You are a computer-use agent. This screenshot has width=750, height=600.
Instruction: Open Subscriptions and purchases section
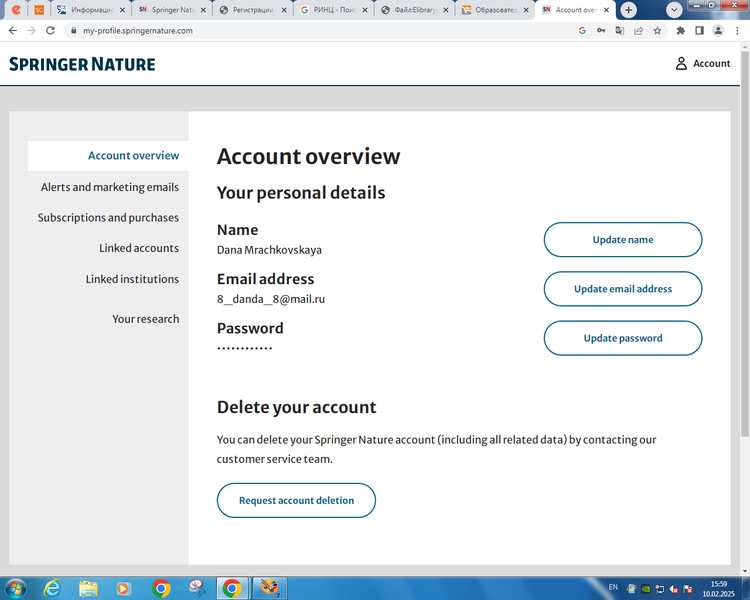click(x=108, y=217)
